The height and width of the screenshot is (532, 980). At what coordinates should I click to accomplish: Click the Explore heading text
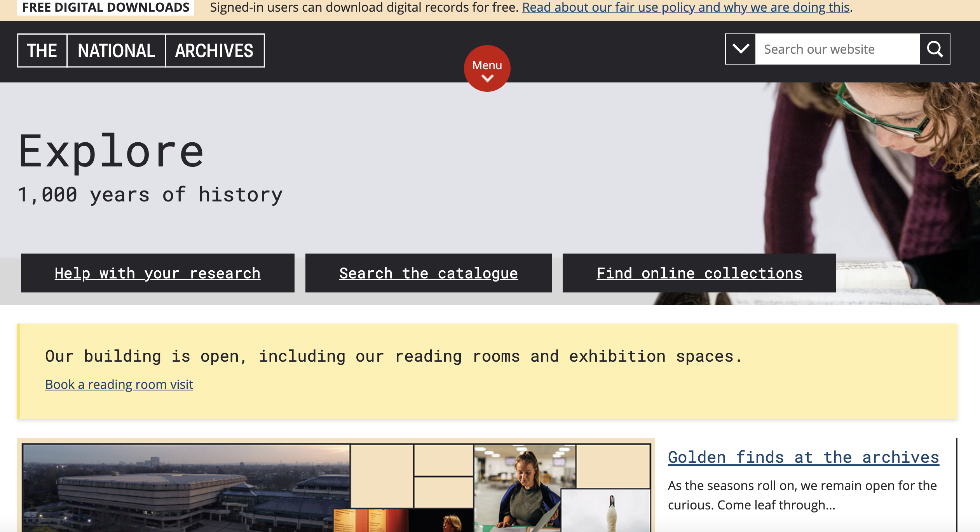tap(110, 152)
